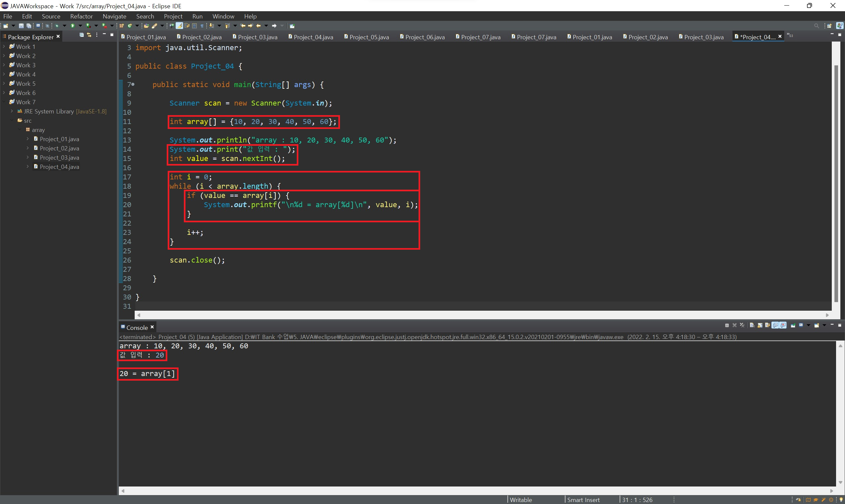Select the Work 5 project
The width and height of the screenshot is (845, 504).
point(25,83)
